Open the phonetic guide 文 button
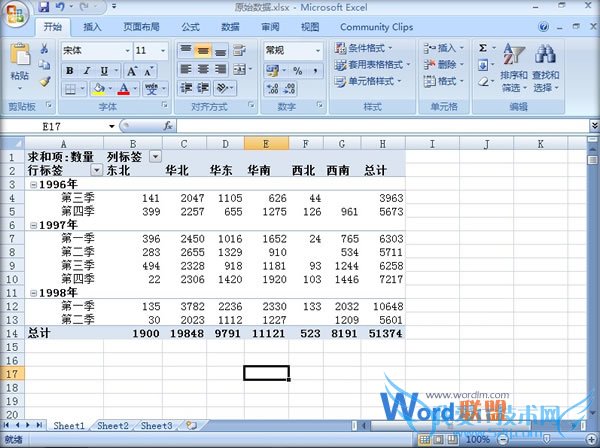Image resolution: width=600 pixels, height=448 pixels. (151, 89)
